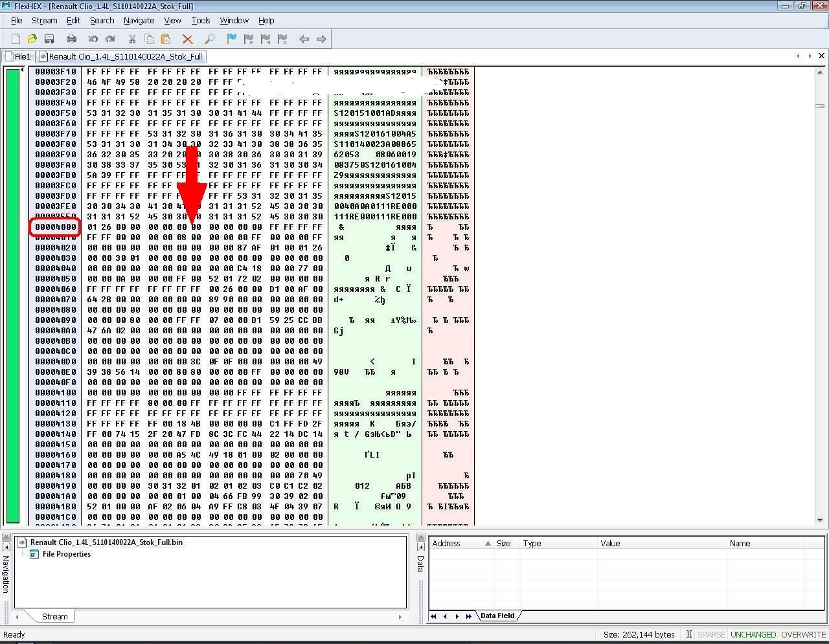
Task: Go to next Data Field tab arrow
Action: point(457,616)
